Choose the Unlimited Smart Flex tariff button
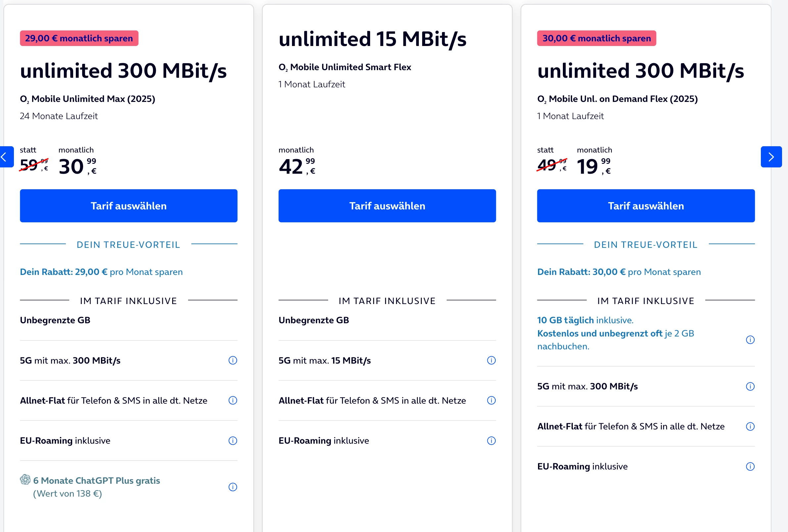This screenshot has width=788, height=532. pos(387,206)
